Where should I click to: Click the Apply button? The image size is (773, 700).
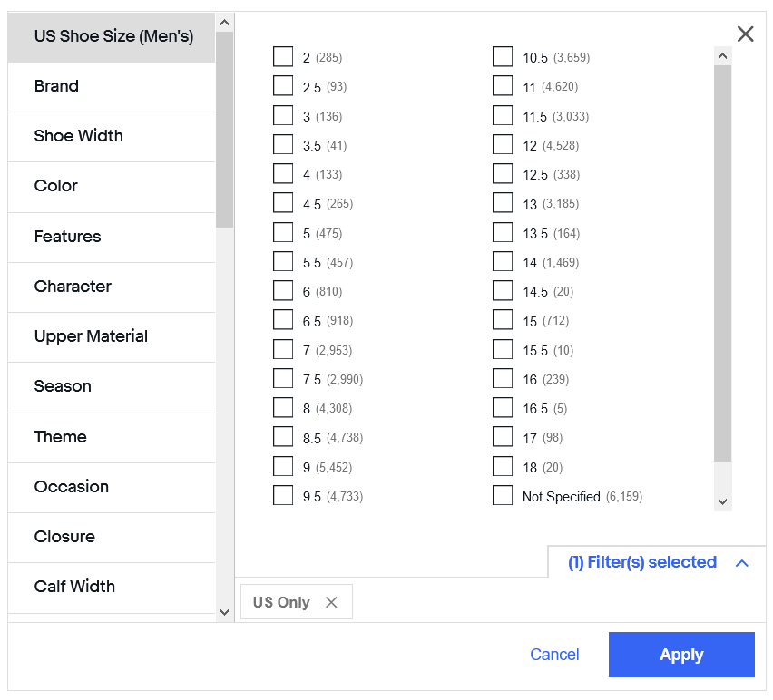click(681, 655)
